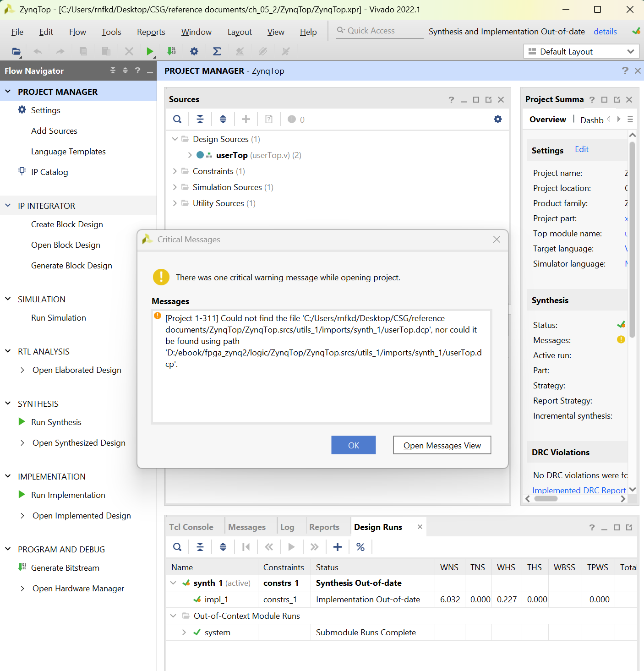Click the out-of-date details link
Image resolution: width=644 pixels, height=671 pixels.
pyautogui.click(x=605, y=32)
